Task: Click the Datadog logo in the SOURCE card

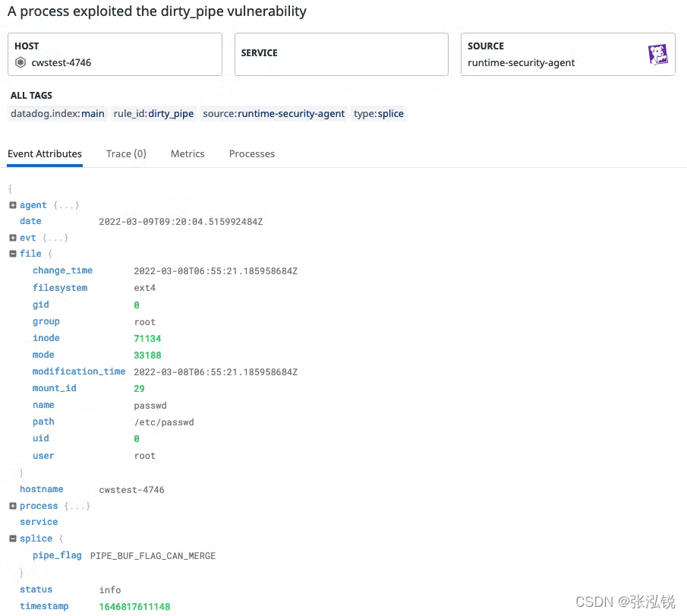Action: [657, 55]
